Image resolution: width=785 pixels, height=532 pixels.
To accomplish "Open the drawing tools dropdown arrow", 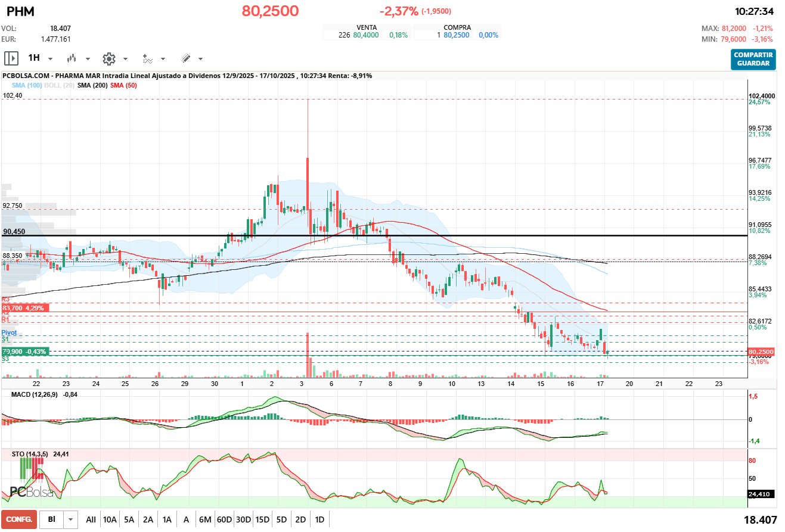I will (200, 59).
